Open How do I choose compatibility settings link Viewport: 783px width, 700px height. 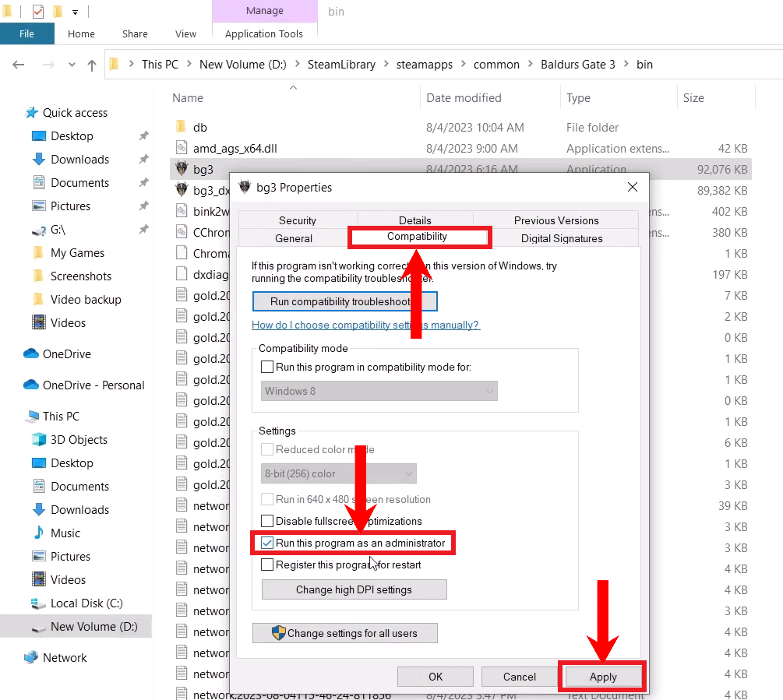coord(365,325)
